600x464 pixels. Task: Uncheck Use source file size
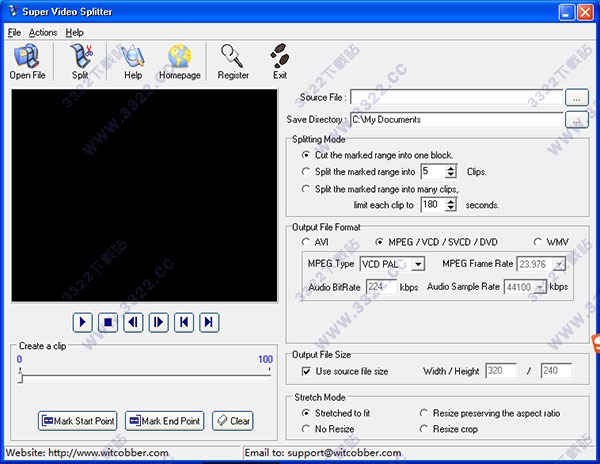click(x=307, y=371)
